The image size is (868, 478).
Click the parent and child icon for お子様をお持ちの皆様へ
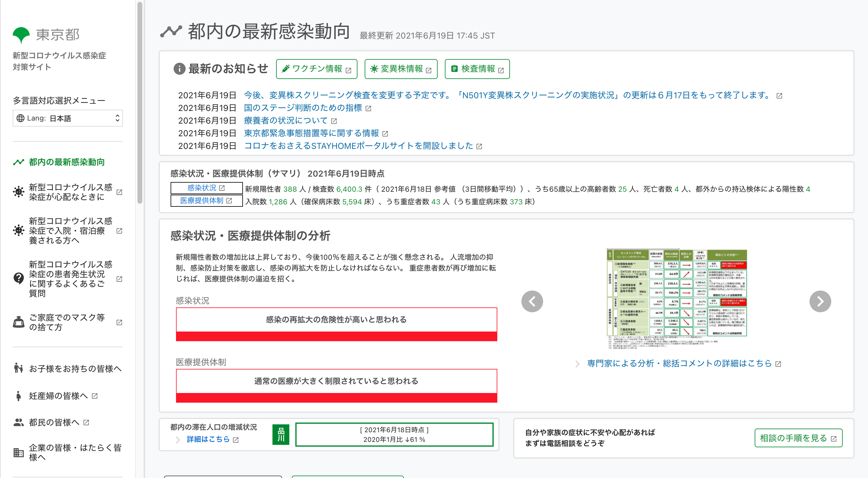(18, 368)
